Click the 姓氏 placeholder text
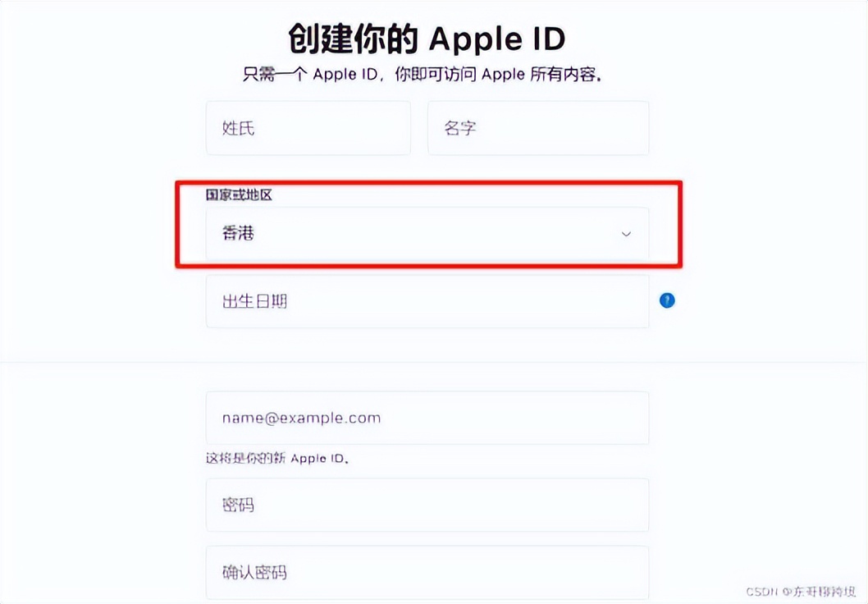Image resolution: width=868 pixels, height=604 pixels. pyautogui.click(x=238, y=129)
